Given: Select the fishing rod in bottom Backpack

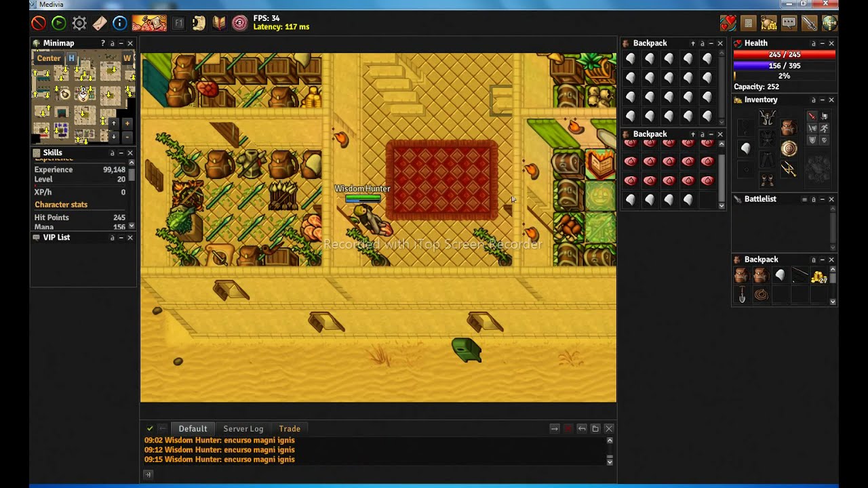Looking at the screenshot, I should 800,276.
